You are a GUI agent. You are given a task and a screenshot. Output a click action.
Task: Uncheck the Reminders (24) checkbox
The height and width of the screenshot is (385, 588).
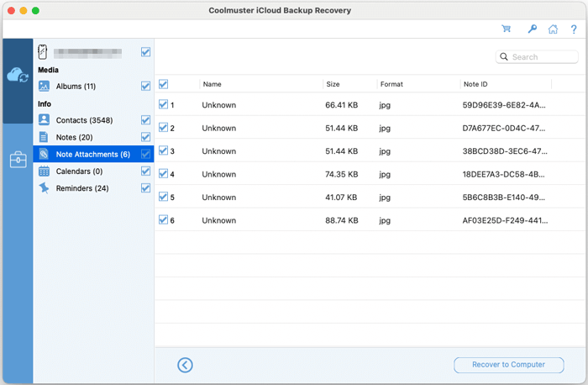pyautogui.click(x=145, y=188)
